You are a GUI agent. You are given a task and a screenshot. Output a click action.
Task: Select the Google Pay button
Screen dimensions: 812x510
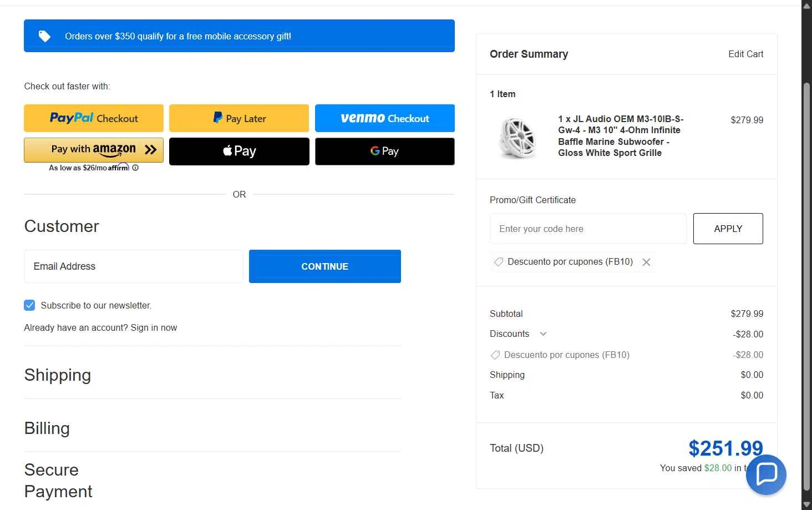pos(385,152)
